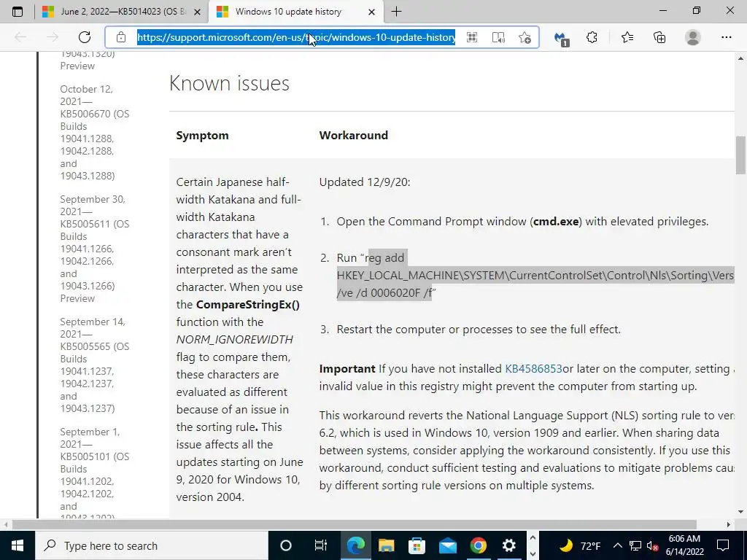Image resolution: width=747 pixels, height=560 pixels.
Task: Click the CompareStringEx() function name
Action: pos(248,305)
